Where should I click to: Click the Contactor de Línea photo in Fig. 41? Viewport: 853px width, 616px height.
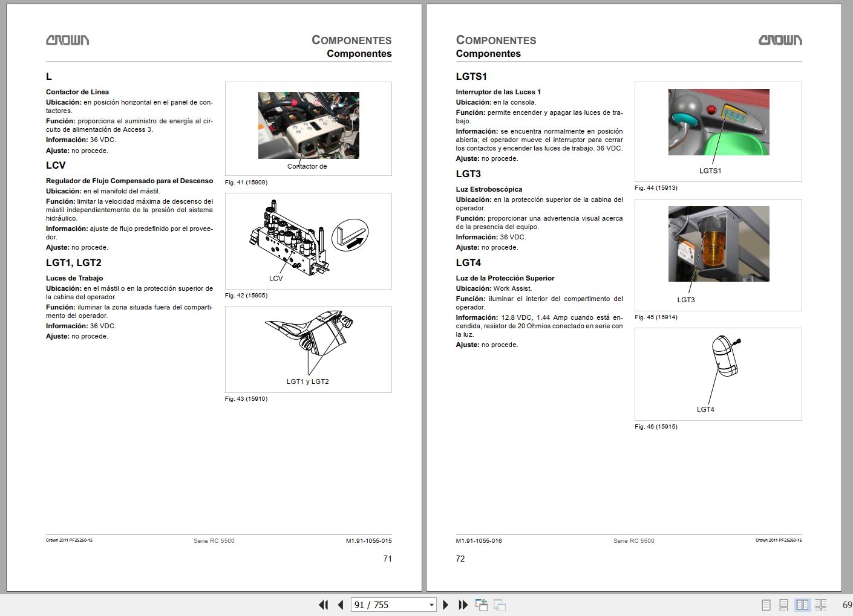pyautogui.click(x=308, y=125)
